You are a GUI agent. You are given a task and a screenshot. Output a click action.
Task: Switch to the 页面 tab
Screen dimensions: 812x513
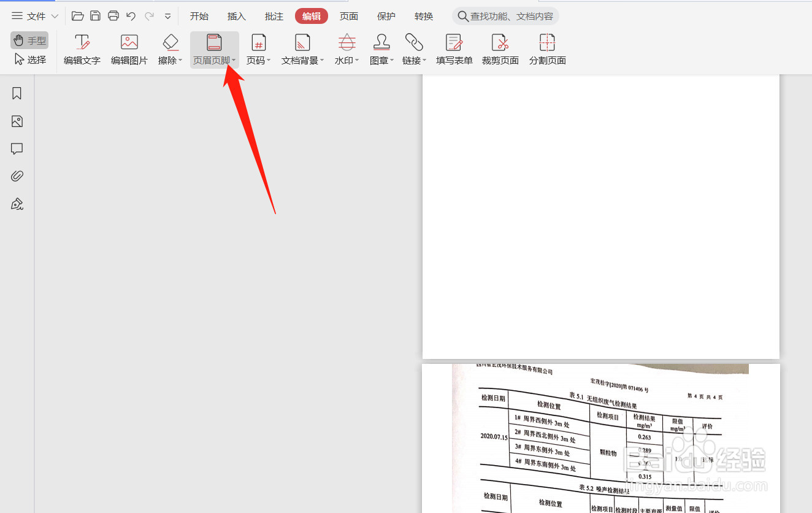(349, 17)
